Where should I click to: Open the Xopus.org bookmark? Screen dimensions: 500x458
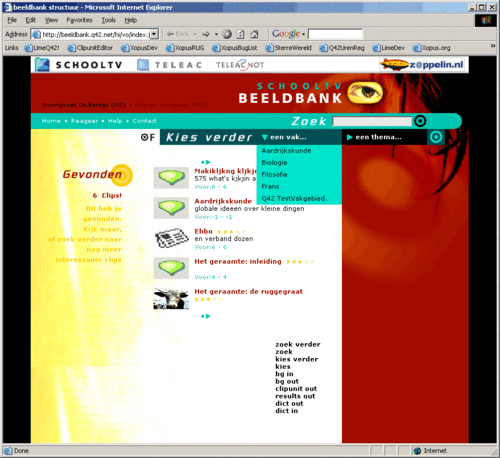coord(431,48)
